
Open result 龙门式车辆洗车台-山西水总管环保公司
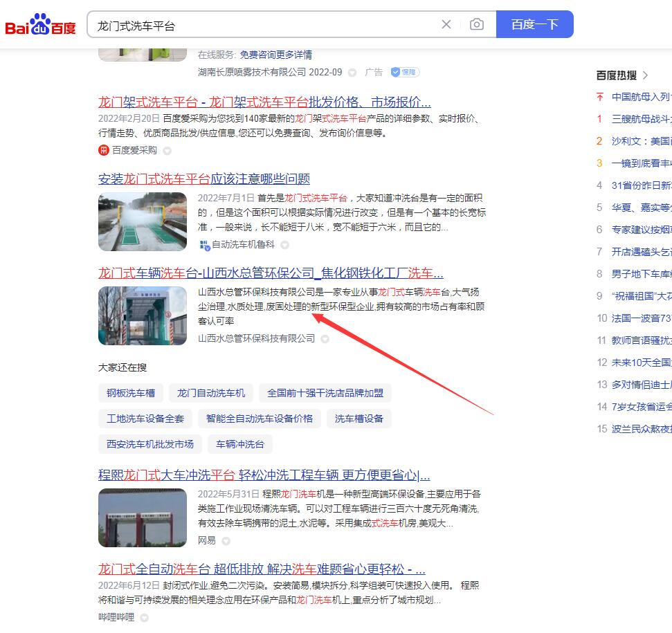point(271,273)
